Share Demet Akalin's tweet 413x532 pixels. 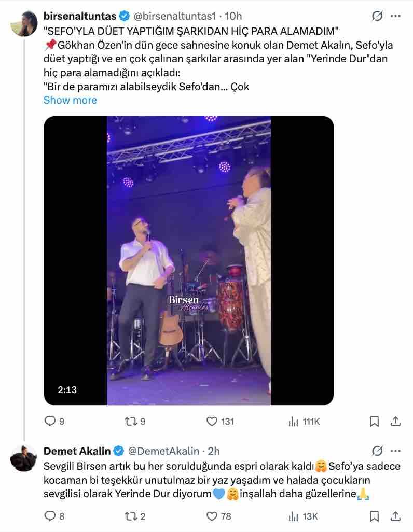click(x=395, y=516)
